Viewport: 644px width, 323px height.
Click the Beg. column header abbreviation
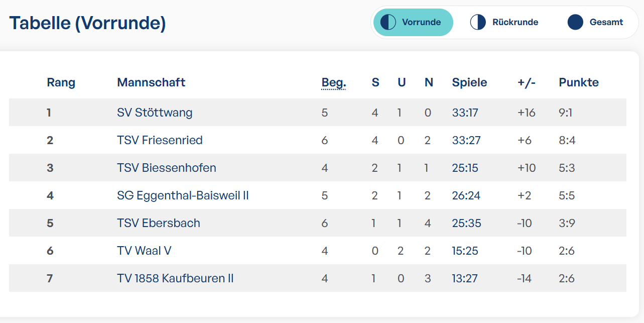coord(334,82)
